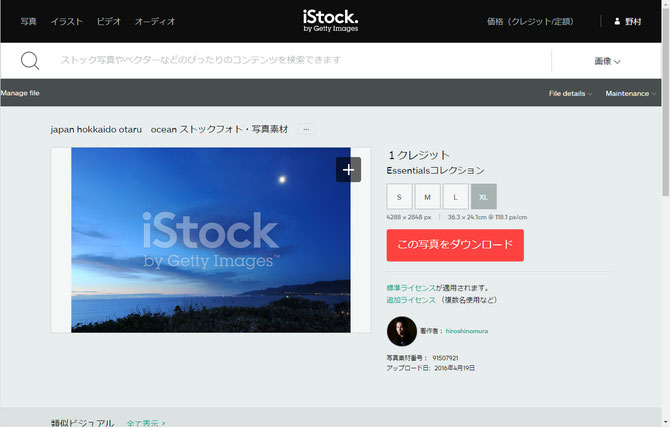
Task: Expand the File details dropdown
Action: click(x=570, y=93)
